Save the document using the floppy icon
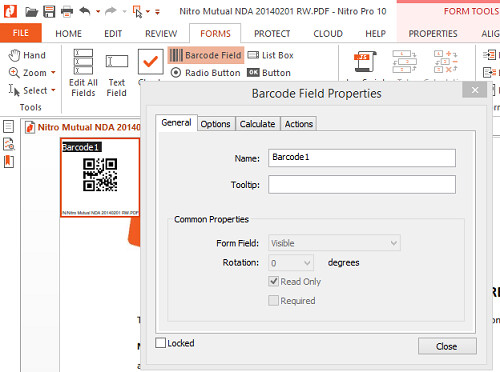Screen dimensions: 500x372 [49, 12]
